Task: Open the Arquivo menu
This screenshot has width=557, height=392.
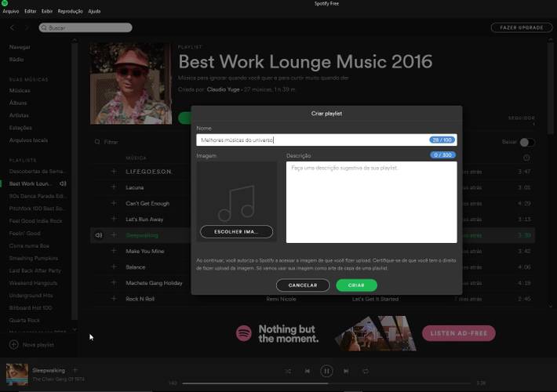Action: (x=11, y=11)
